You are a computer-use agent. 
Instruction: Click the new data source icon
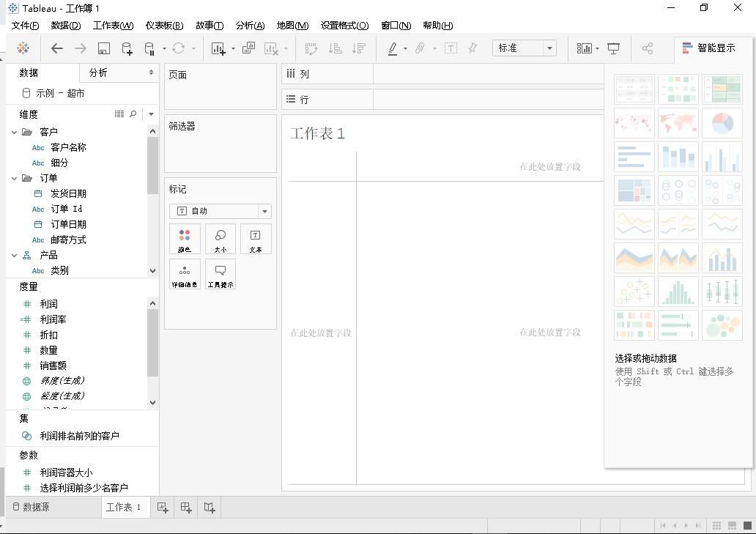coord(127,48)
